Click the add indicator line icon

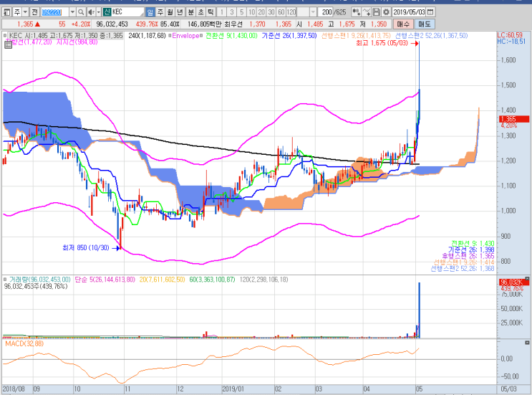click(x=367, y=12)
